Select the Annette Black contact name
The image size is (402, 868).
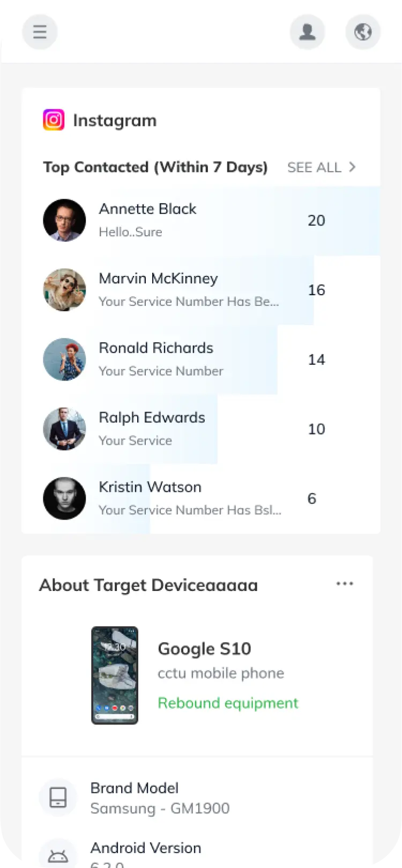click(x=147, y=209)
